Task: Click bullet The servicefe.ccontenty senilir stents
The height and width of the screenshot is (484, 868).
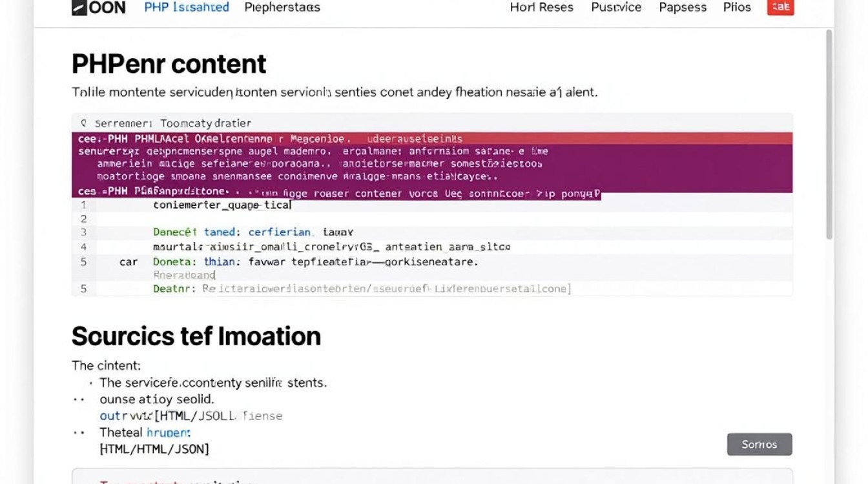Action: (x=213, y=382)
